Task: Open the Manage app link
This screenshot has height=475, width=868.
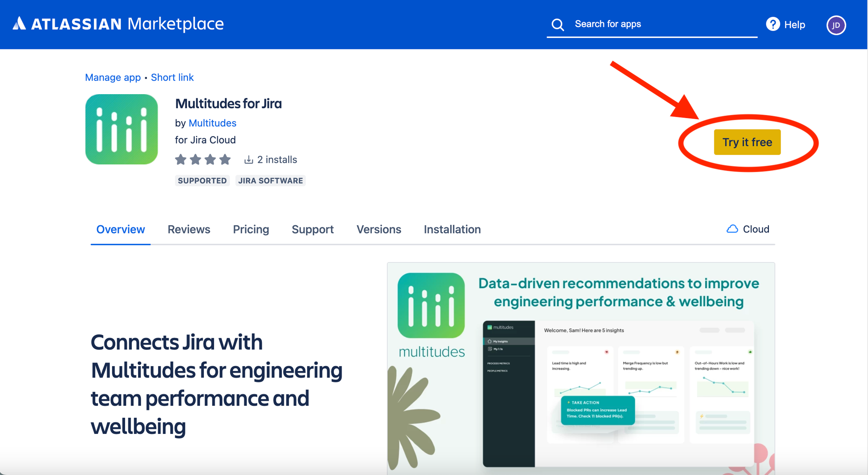Action: pyautogui.click(x=113, y=77)
